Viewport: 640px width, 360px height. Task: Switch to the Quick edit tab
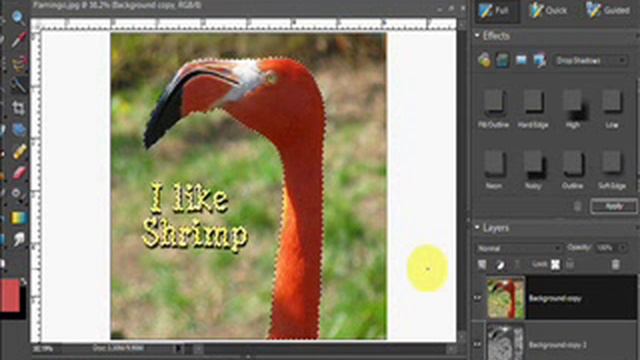pyautogui.click(x=548, y=11)
